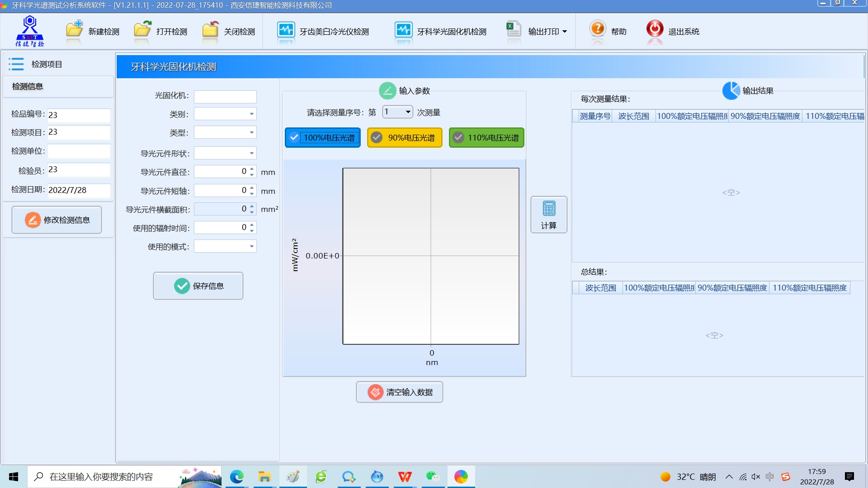
Task: Click the 计算 calculator icon
Action: click(548, 209)
